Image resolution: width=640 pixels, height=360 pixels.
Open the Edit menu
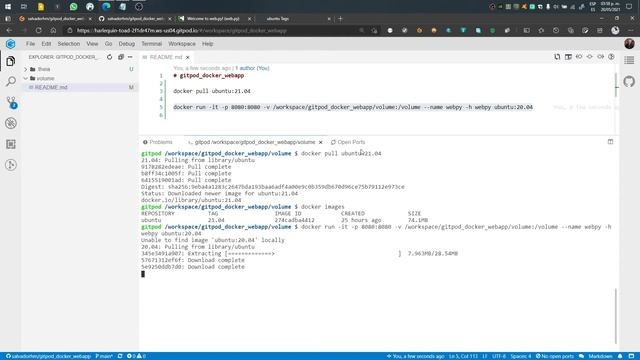point(46,44)
